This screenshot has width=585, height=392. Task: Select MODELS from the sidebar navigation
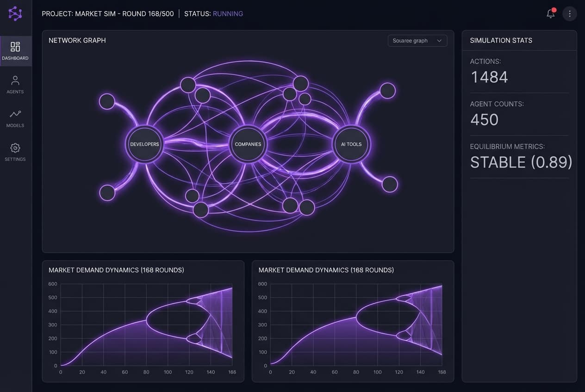click(15, 119)
